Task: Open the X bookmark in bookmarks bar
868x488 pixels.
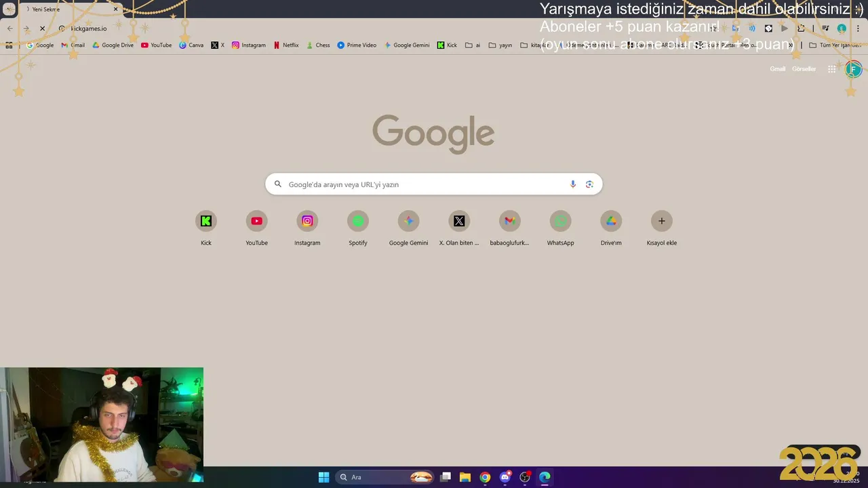Action: click(218, 45)
